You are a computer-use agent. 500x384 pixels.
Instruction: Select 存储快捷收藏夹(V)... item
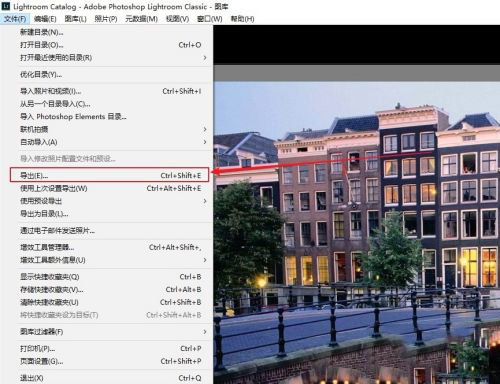tap(107, 289)
